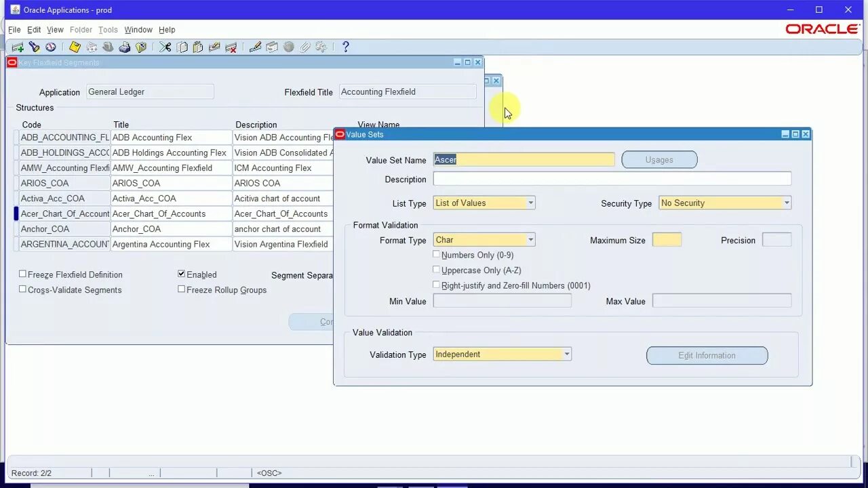Open the Show Navigator toolbar icon

[x=51, y=47]
